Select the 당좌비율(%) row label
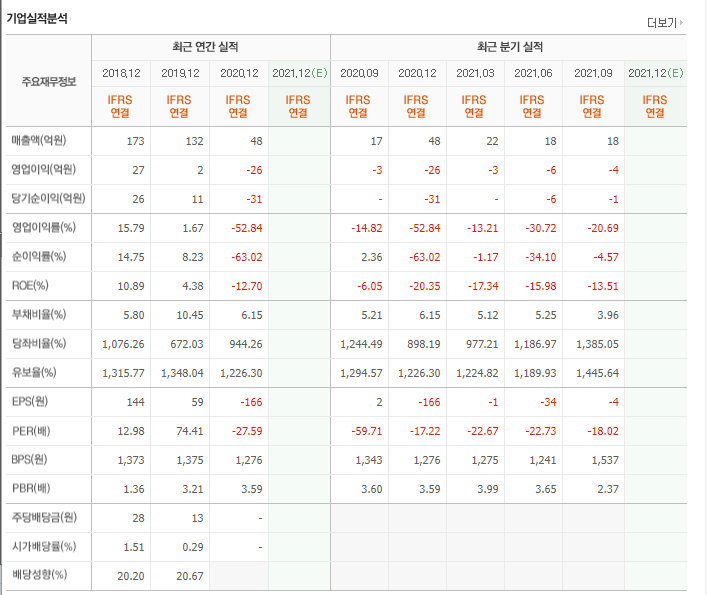Screen dimensions: 707x595 tap(39, 343)
